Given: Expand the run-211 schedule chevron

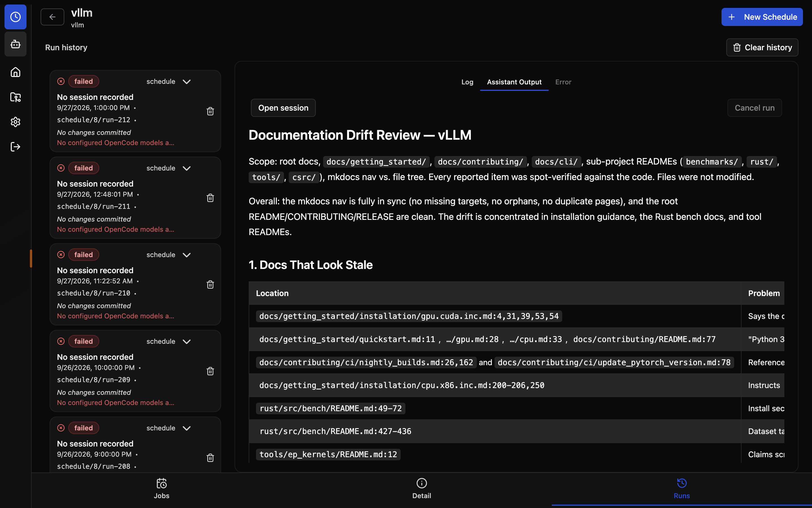Looking at the screenshot, I should (187, 168).
